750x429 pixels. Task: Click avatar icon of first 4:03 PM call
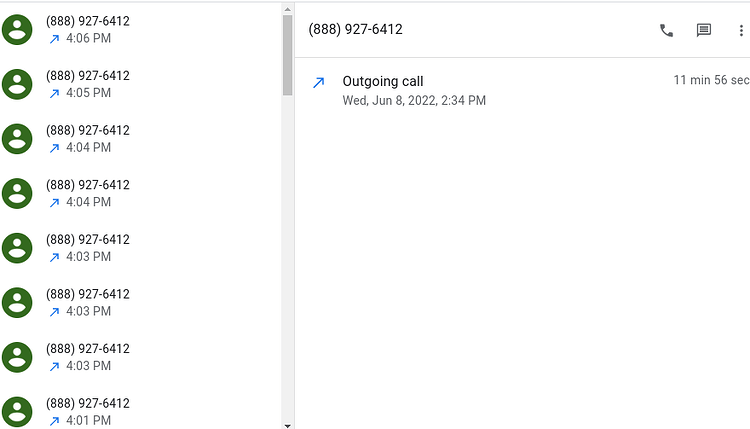(17, 248)
